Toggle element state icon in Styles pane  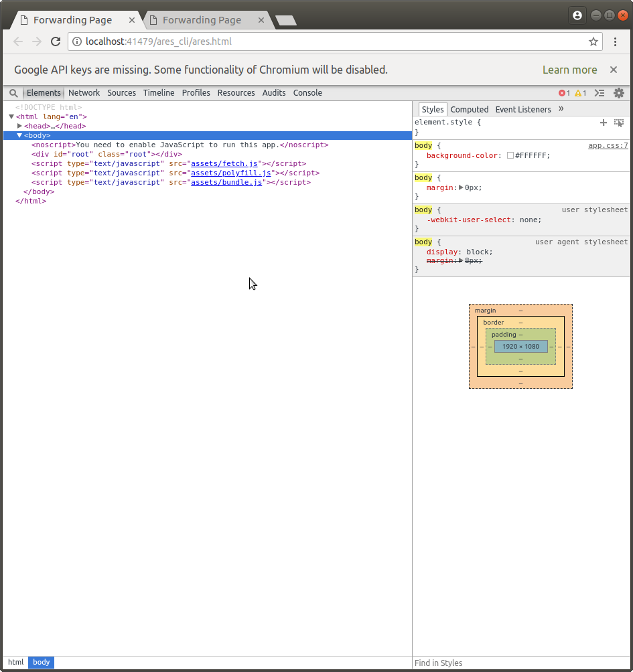(x=618, y=122)
